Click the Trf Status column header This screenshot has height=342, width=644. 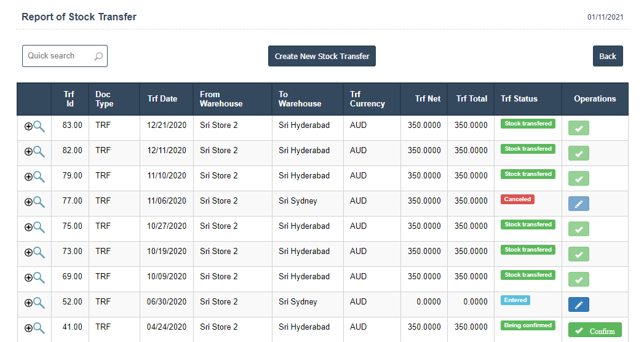coord(519,99)
